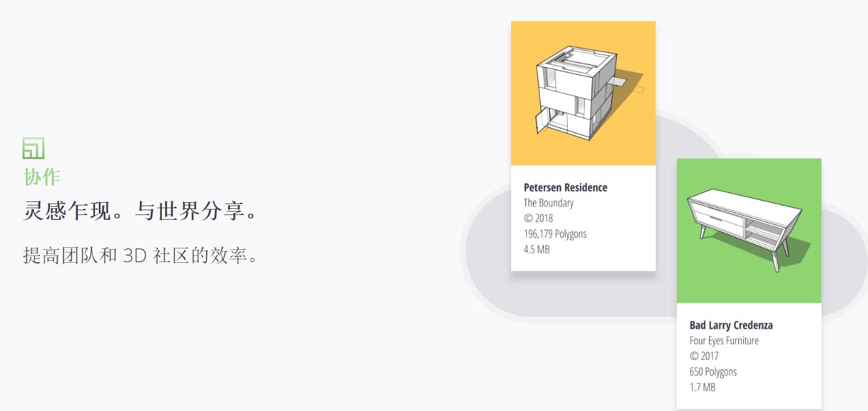Image resolution: width=868 pixels, height=411 pixels.
Task: Click the © 2017 copyright text
Action: (704, 356)
